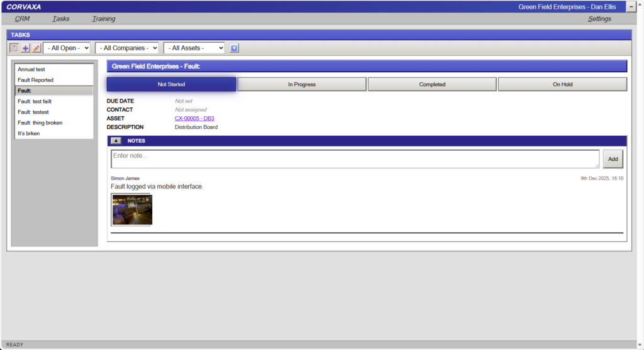
Task: Click the task list clipboard icon
Action: pyautogui.click(x=14, y=48)
